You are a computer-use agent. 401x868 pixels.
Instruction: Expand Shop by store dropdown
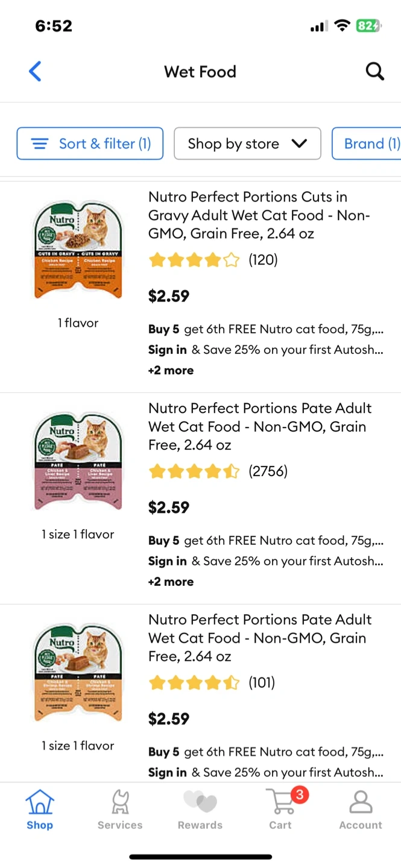coord(247,143)
